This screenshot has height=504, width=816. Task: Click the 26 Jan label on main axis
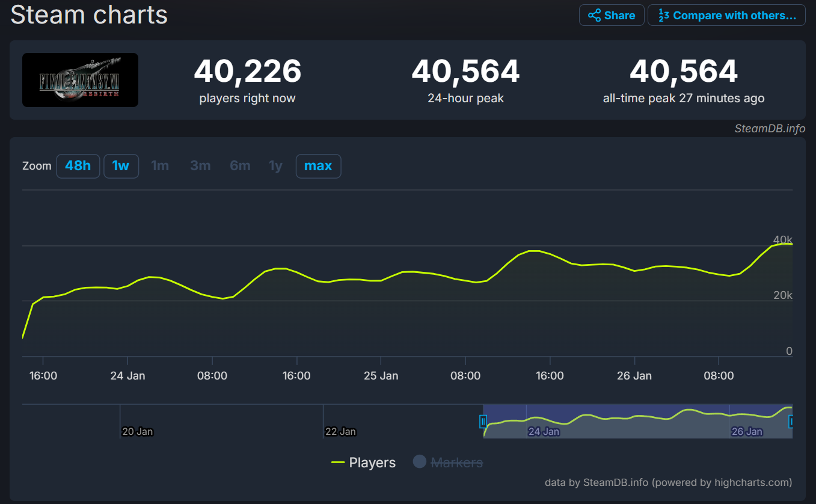pyautogui.click(x=634, y=376)
